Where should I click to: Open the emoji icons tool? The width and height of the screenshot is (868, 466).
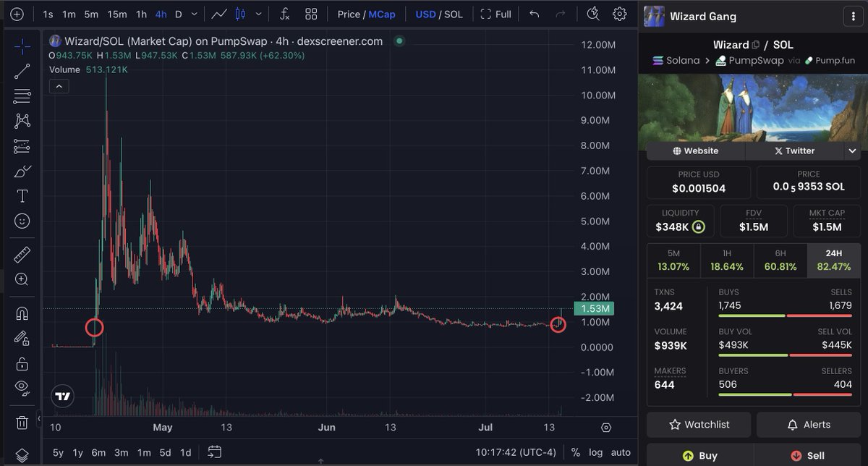pyautogui.click(x=22, y=221)
